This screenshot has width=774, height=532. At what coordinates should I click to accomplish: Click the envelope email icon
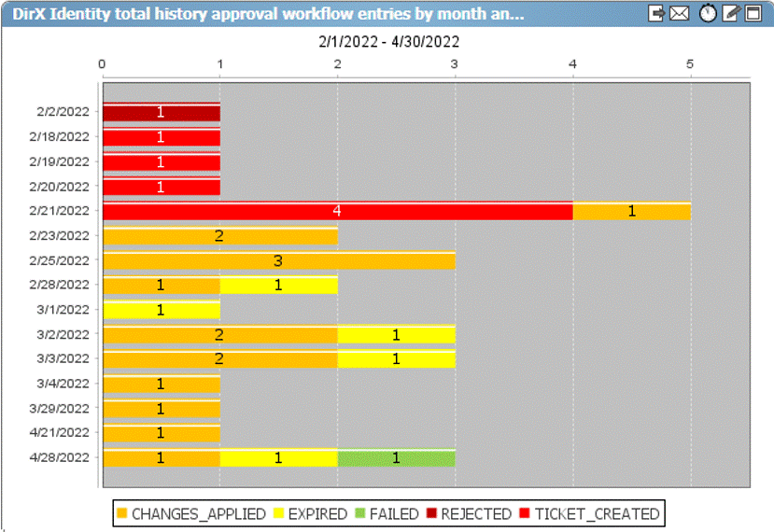[680, 13]
